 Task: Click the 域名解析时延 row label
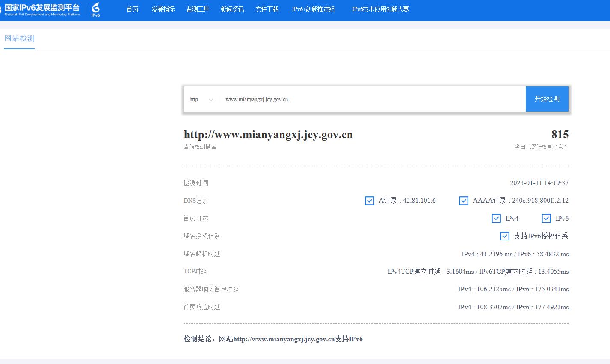click(x=201, y=254)
